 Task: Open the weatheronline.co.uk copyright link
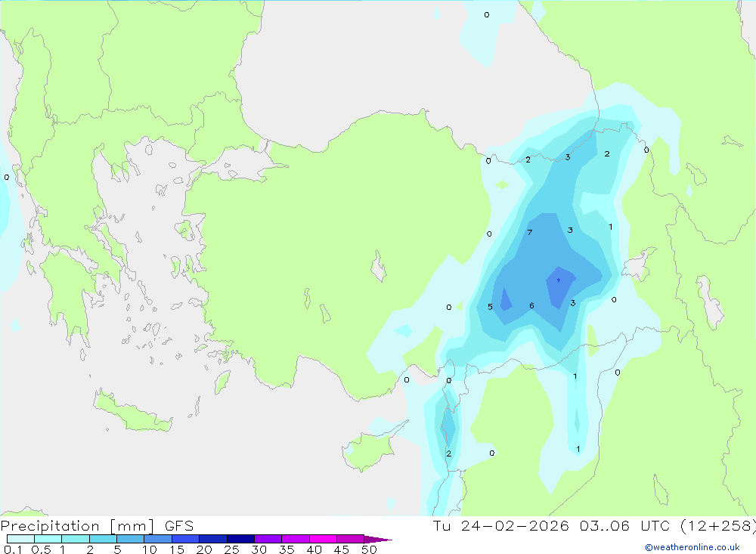(x=692, y=547)
